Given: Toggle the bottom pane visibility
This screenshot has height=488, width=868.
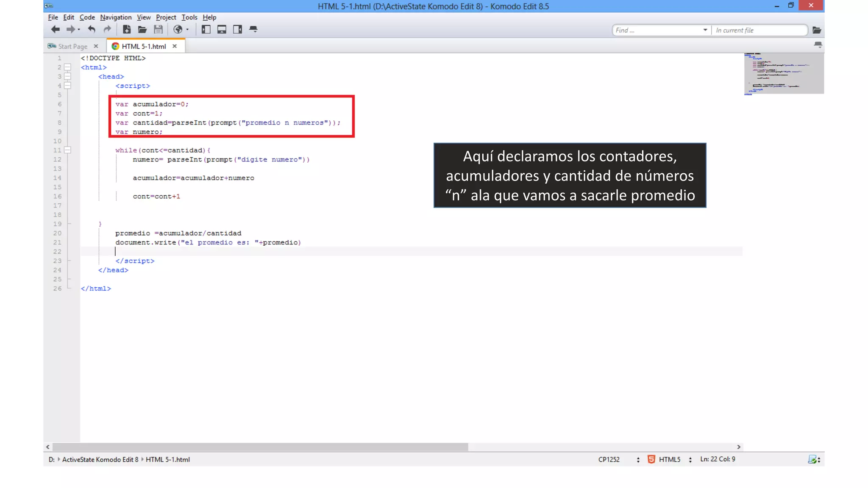Looking at the screenshot, I should [x=222, y=29].
